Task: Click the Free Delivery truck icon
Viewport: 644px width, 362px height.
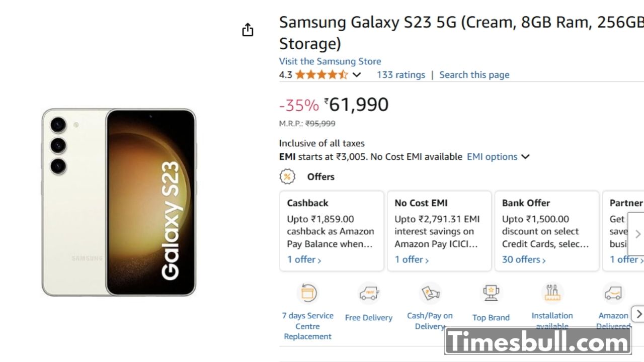Action: [369, 293]
